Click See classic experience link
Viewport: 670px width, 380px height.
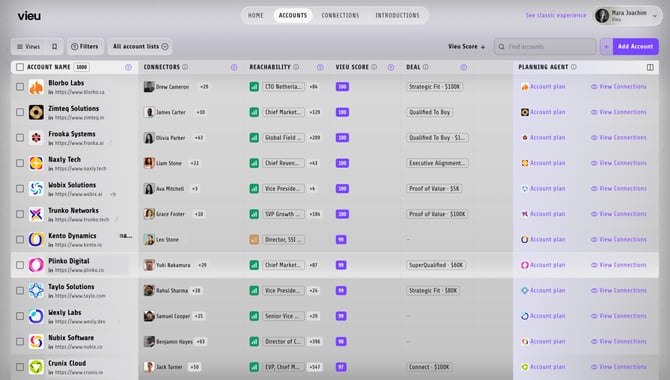pos(556,15)
